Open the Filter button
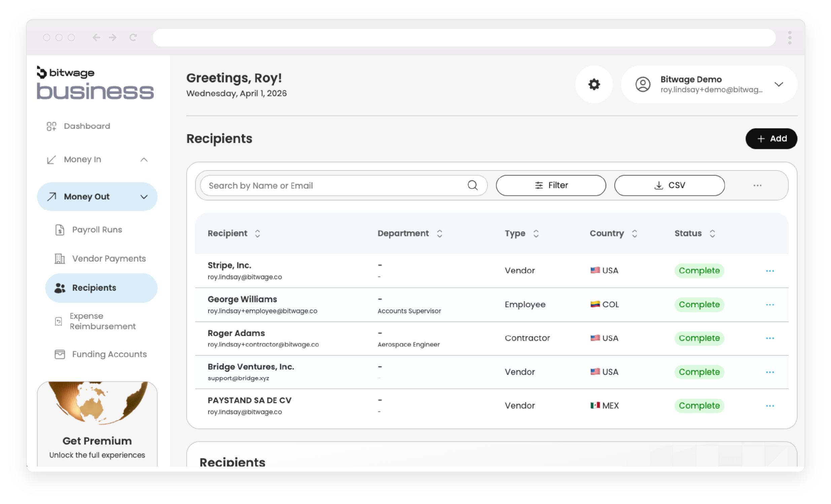The height and width of the screenshot is (504, 831). click(551, 186)
